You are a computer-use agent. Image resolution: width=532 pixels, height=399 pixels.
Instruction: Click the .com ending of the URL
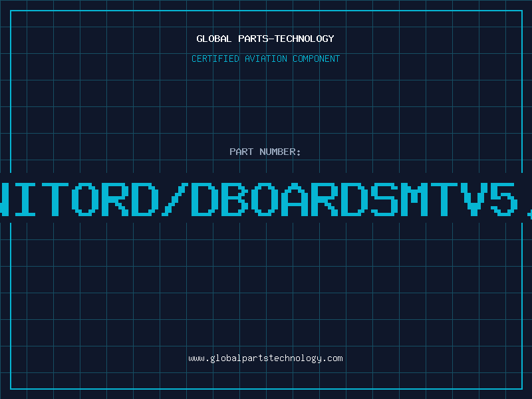[x=332, y=358]
